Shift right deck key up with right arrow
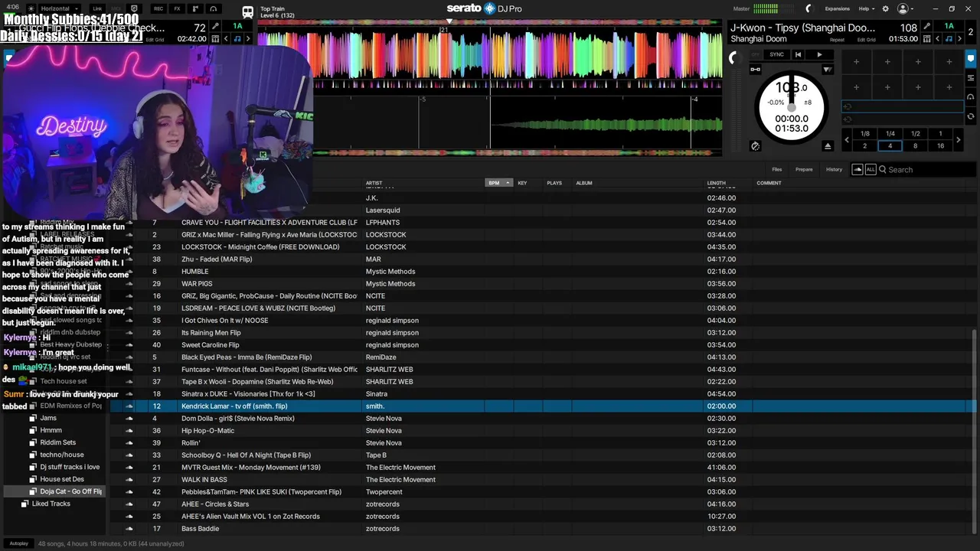 point(960,38)
